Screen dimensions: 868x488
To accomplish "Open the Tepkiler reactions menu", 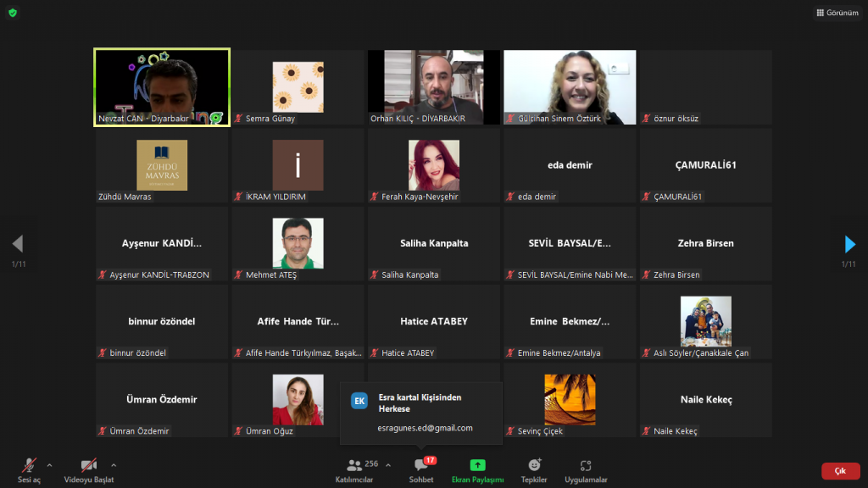I will coord(534,469).
